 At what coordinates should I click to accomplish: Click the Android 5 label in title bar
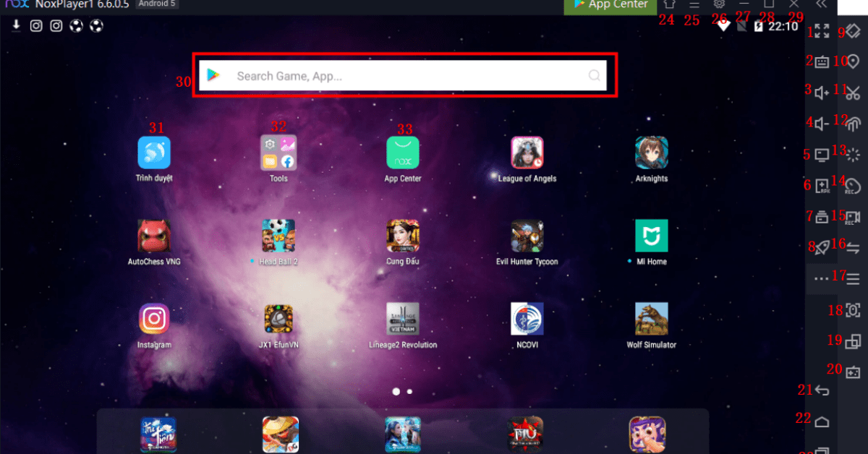point(157,4)
